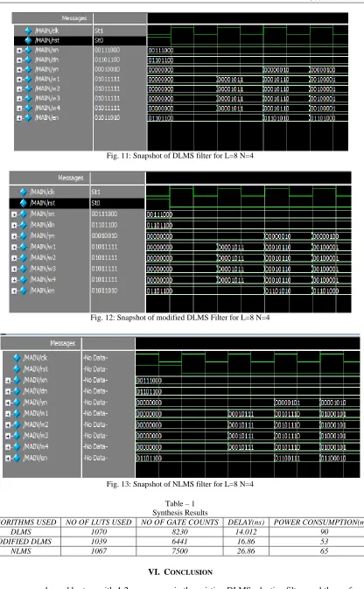The height and width of the screenshot is (589, 364).
Task: Expand the /MAIN/w3 bus in Fig. 12 snapshot
Action: click(14, 269)
